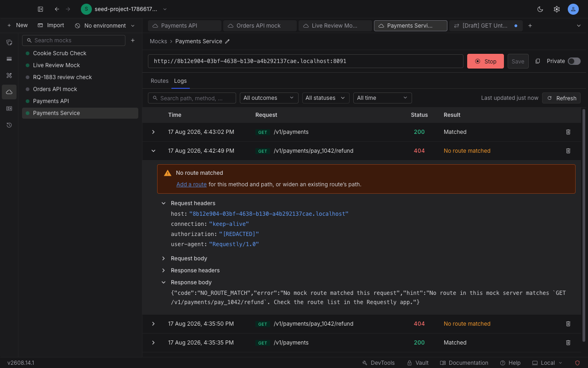This screenshot has width=588, height=368.
Task: Go forward with the right arrow icon
Action: tap(68, 9)
